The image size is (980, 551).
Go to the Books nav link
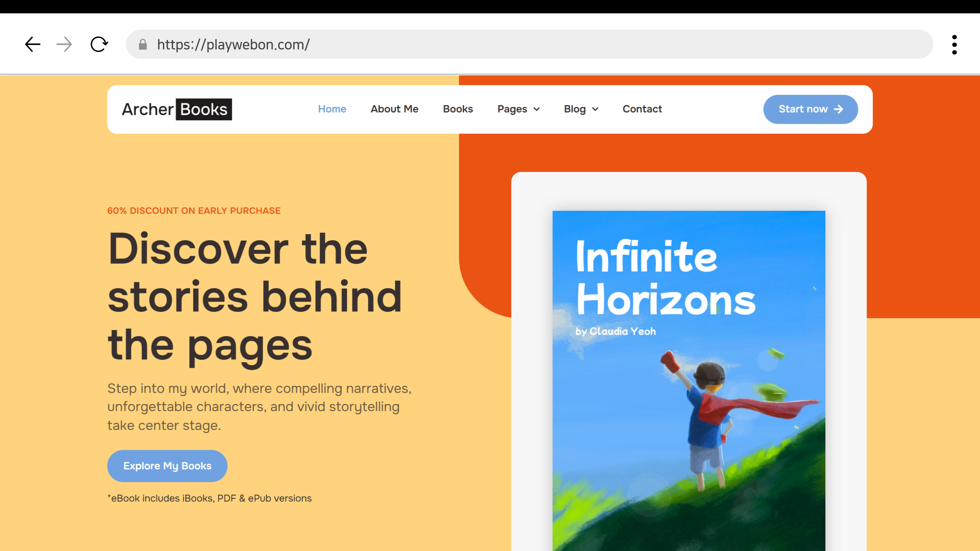458,109
